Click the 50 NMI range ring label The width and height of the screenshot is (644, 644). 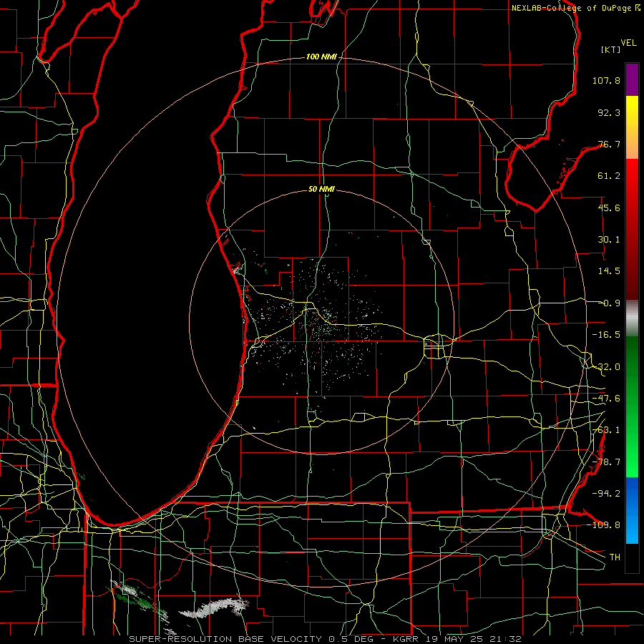(321, 190)
